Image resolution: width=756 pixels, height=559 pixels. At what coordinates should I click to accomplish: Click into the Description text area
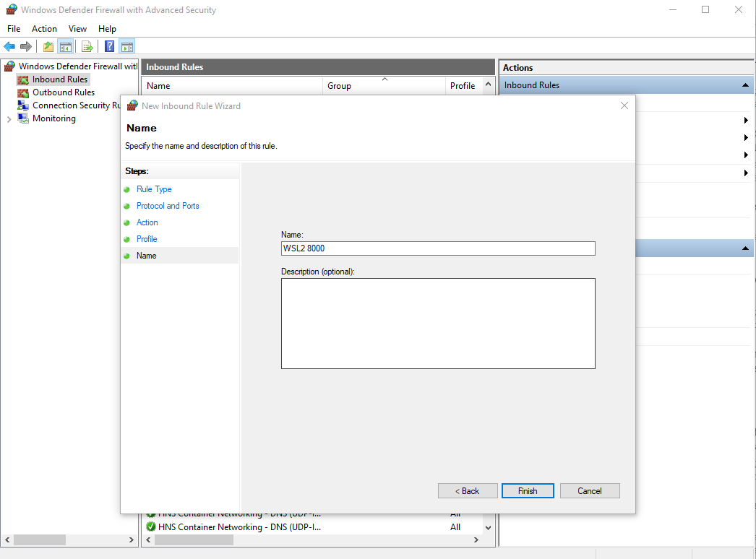(x=437, y=324)
